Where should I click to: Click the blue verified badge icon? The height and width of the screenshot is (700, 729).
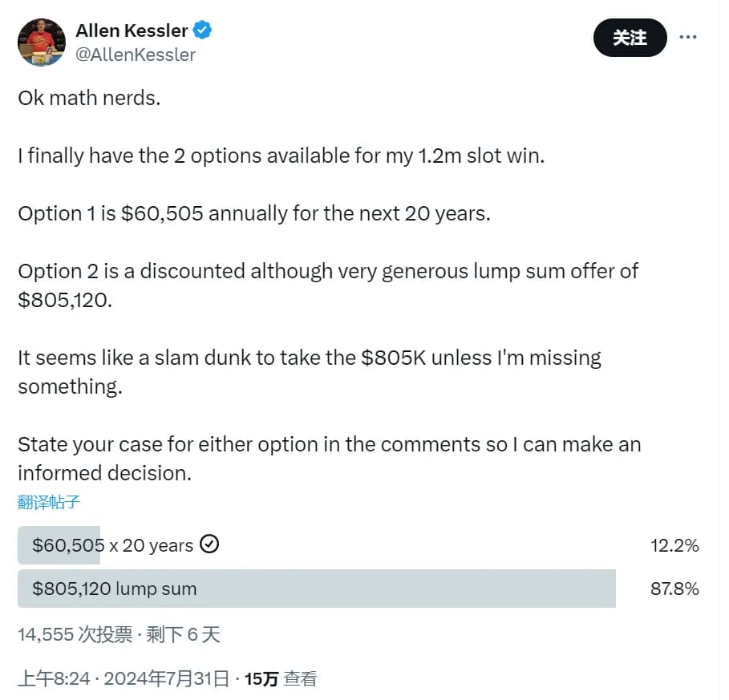click(x=203, y=31)
